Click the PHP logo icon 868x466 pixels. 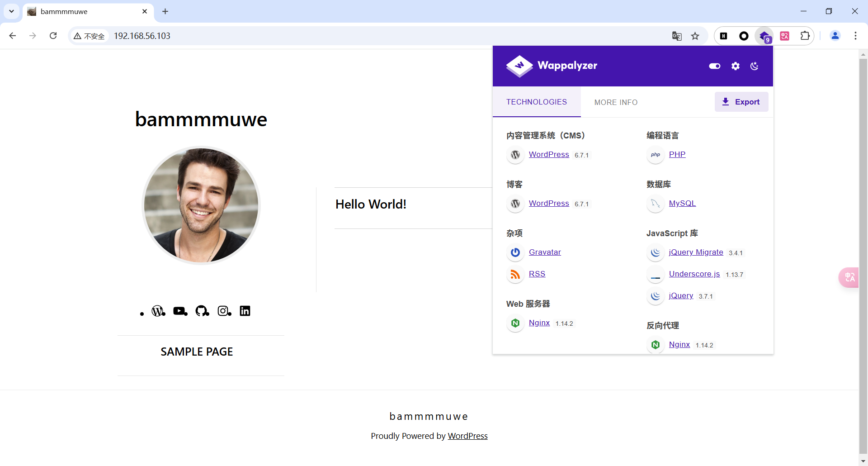[656, 155]
